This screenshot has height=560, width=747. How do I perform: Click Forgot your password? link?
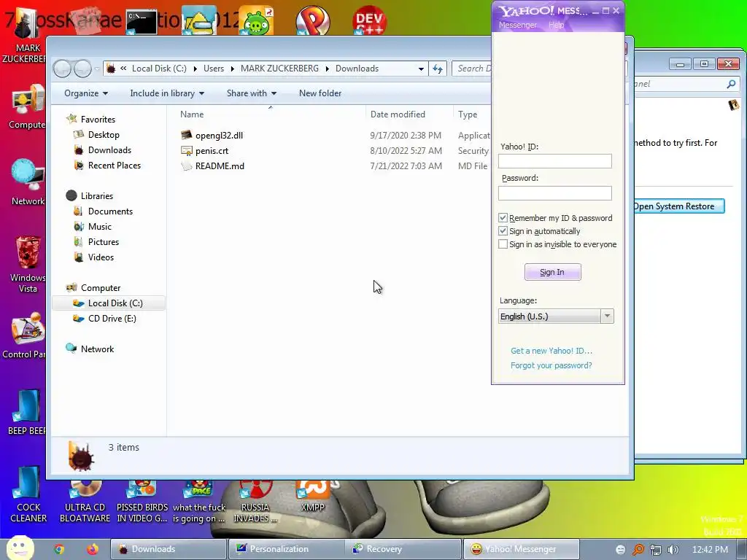click(551, 365)
